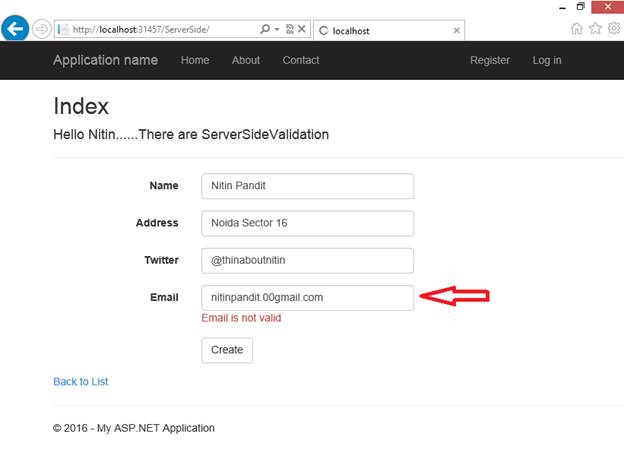This screenshot has height=453, width=624.
Task: Open the Home nav menu item
Action: coord(195,60)
